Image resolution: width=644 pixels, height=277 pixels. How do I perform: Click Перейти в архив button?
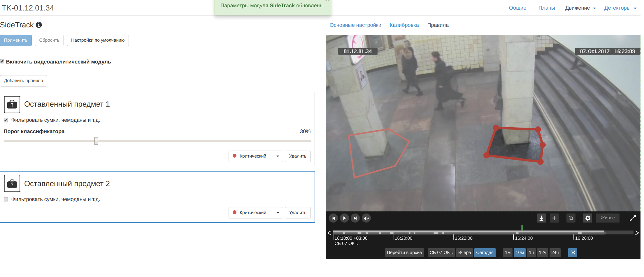tap(404, 253)
